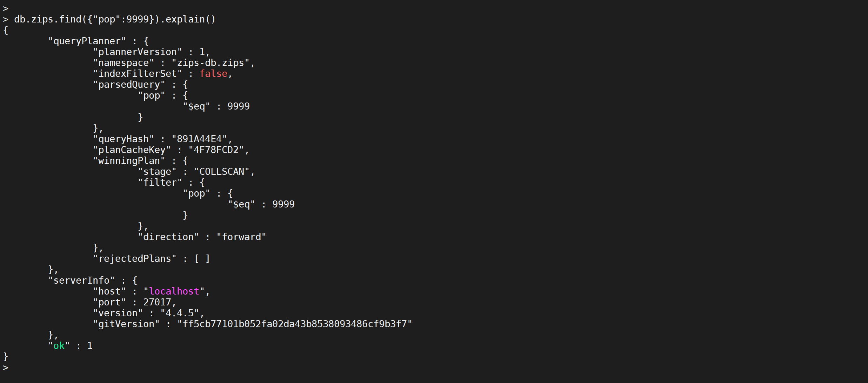Click the planCacheKey value "4F78FCD2"
This screenshot has height=383, width=868.
[216, 150]
